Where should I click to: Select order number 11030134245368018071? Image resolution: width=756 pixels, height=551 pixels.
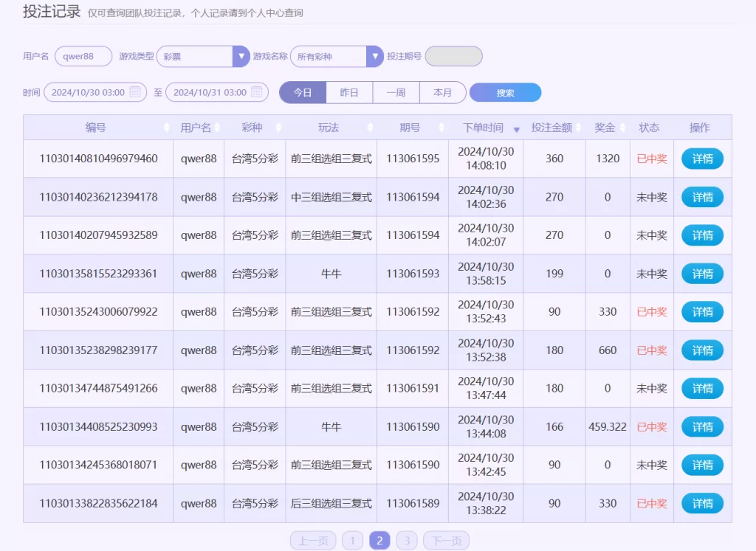coord(98,465)
